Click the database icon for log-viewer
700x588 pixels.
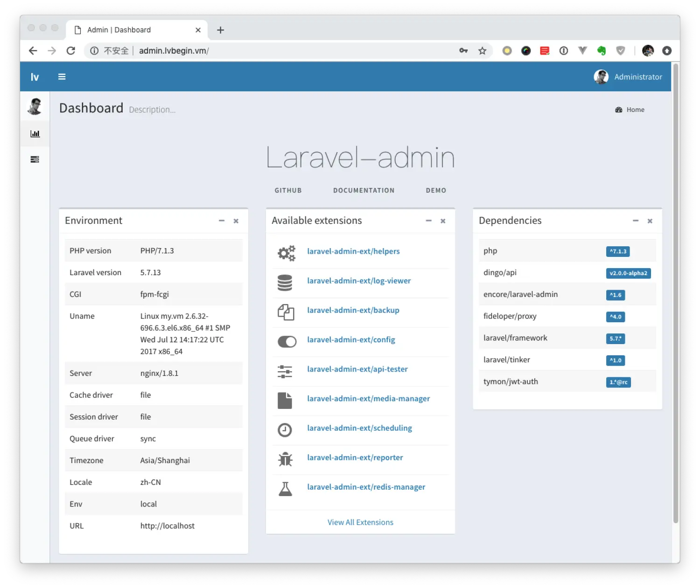pyautogui.click(x=285, y=283)
